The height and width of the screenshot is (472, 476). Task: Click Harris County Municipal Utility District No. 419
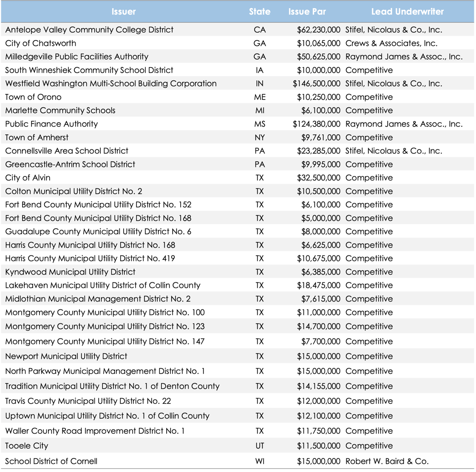pos(90,259)
